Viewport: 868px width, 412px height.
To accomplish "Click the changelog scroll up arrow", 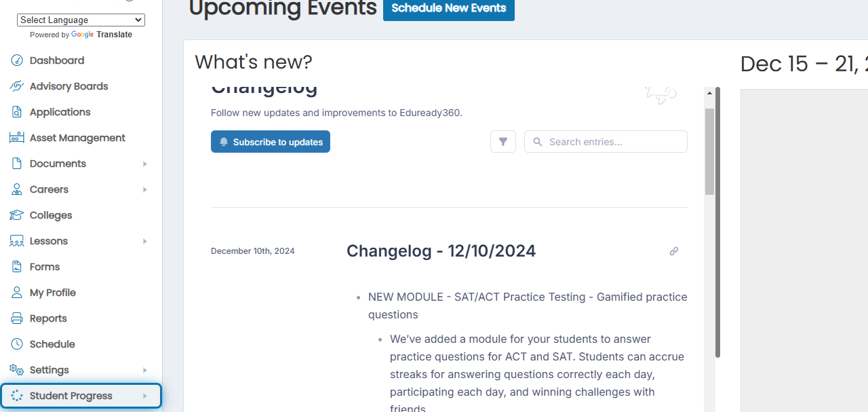I will [x=709, y=93].
